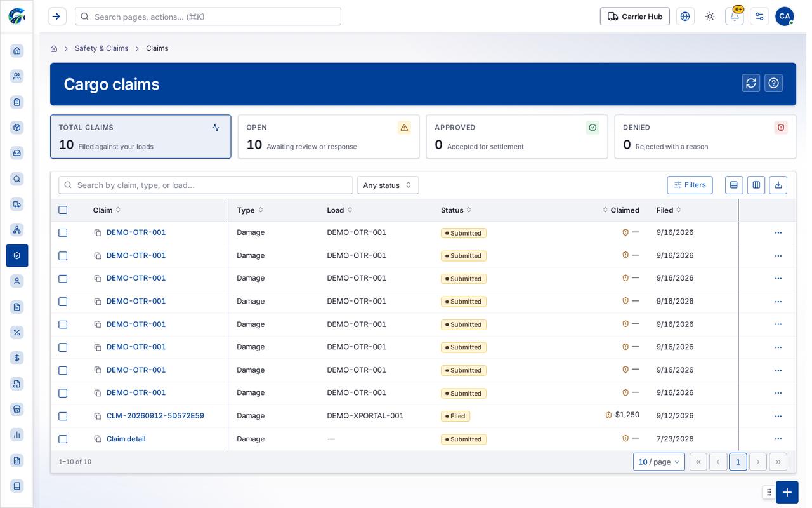The image size is (812, 508).
Task: Download the claims table export
Action: coord(778,185)
